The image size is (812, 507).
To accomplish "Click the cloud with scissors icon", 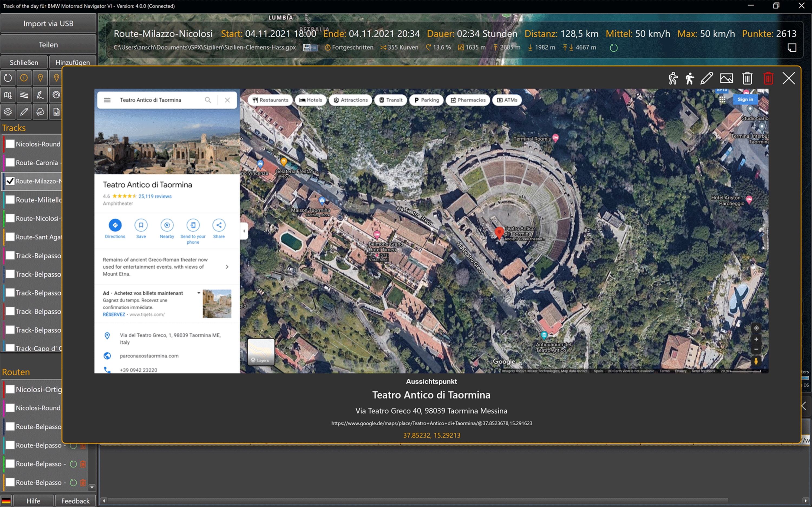I will pos(40,112).
